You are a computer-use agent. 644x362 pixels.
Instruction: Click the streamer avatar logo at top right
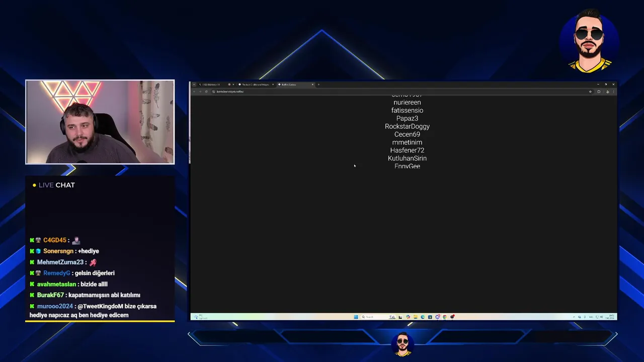click(x=589, y=41)
